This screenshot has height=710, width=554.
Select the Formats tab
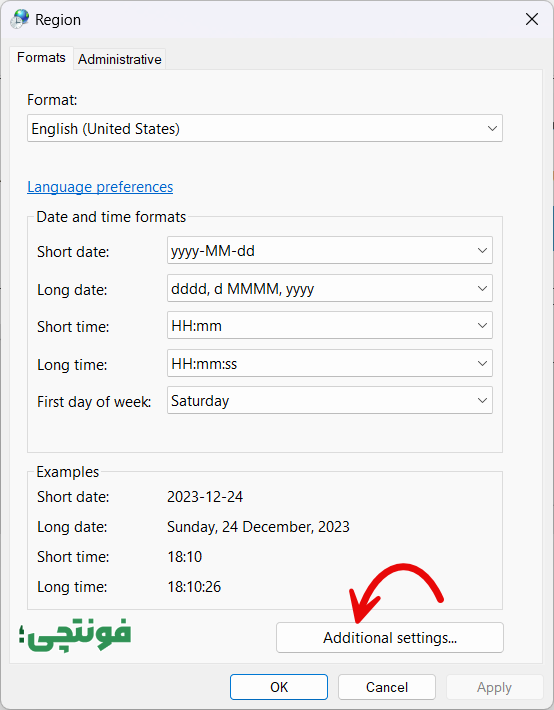click(41, 58)
